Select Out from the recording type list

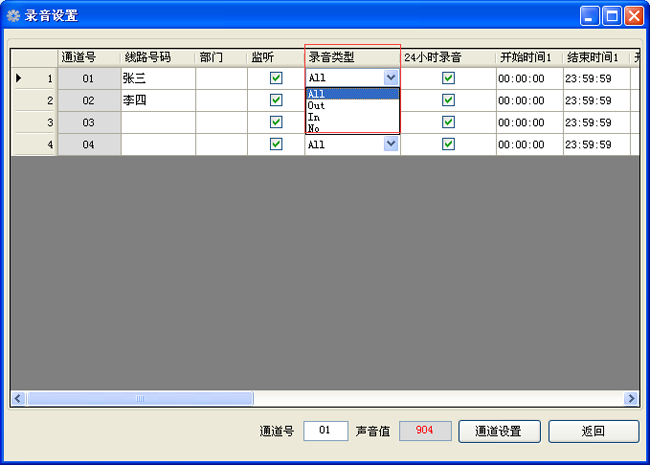pos(316,105)
